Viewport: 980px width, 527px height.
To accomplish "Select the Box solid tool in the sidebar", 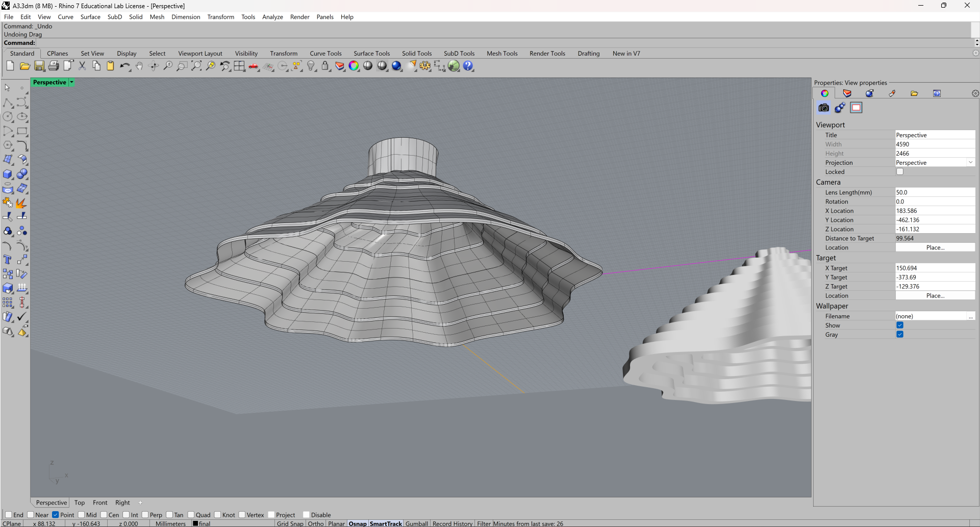I will tap(8, 174).
